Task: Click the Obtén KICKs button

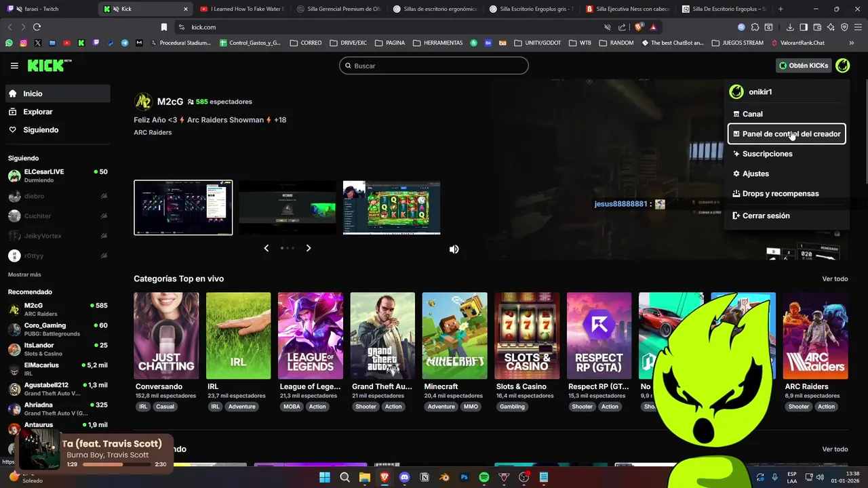Action: pos(804,66)
